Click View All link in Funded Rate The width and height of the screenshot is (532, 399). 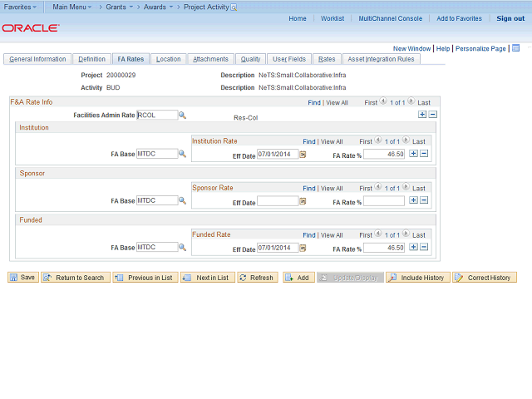pos(332,235)
